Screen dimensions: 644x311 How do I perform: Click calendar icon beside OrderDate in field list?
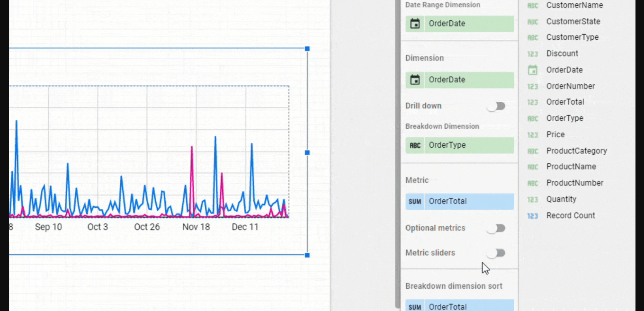[533, 70]
